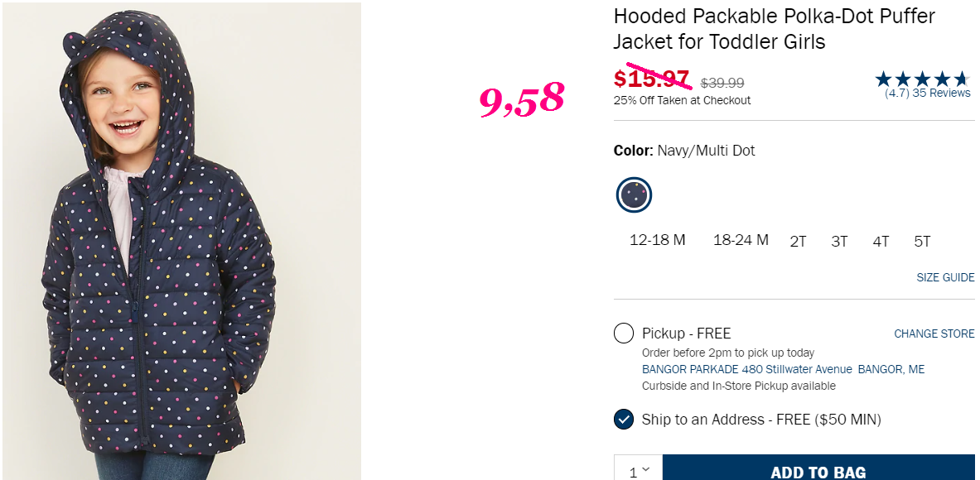Click the product title Hooded Packable Puffer Jacket
980x480 pixels.
click(774, 29)
